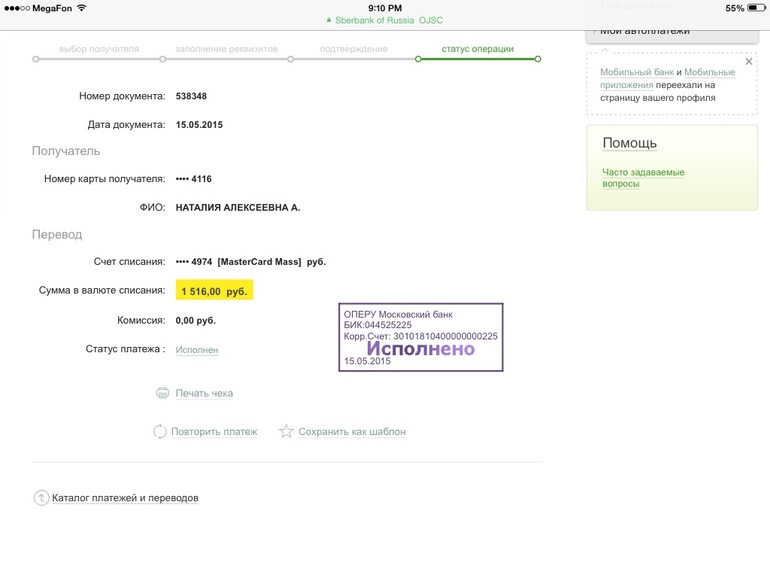Click the name НАТАЛИЯ АЛЕКСЕЕВНА А.
Screen dimensions: 770x578
[x=238, y=207]
